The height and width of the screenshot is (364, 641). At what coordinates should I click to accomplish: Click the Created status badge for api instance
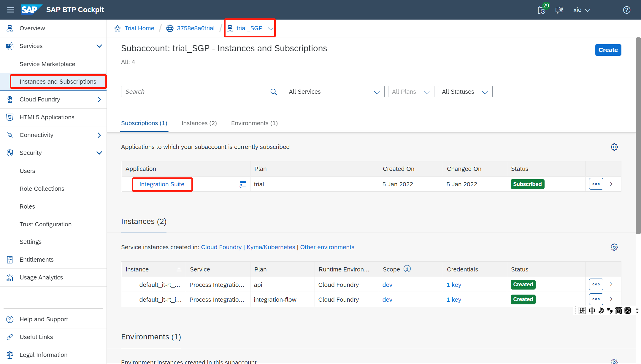pos(523,284)
